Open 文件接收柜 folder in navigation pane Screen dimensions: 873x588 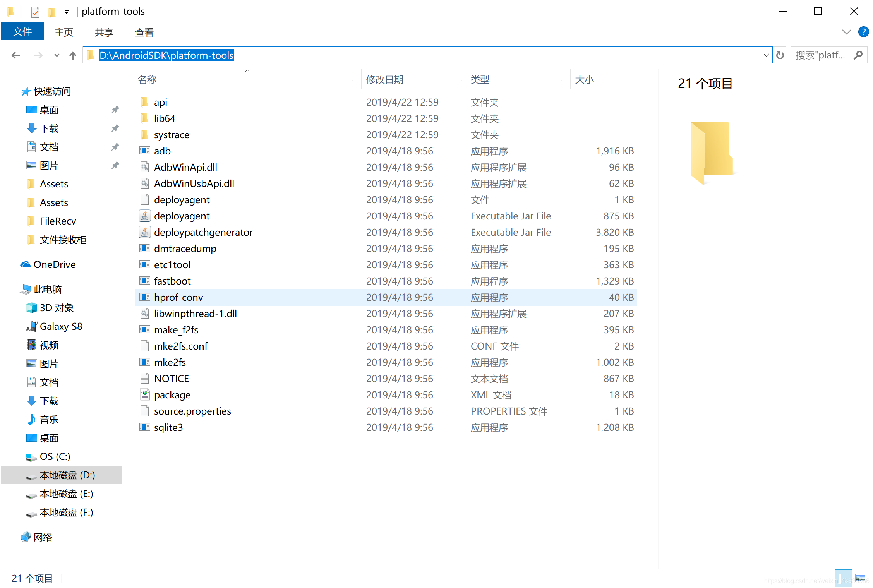point(63,240)
